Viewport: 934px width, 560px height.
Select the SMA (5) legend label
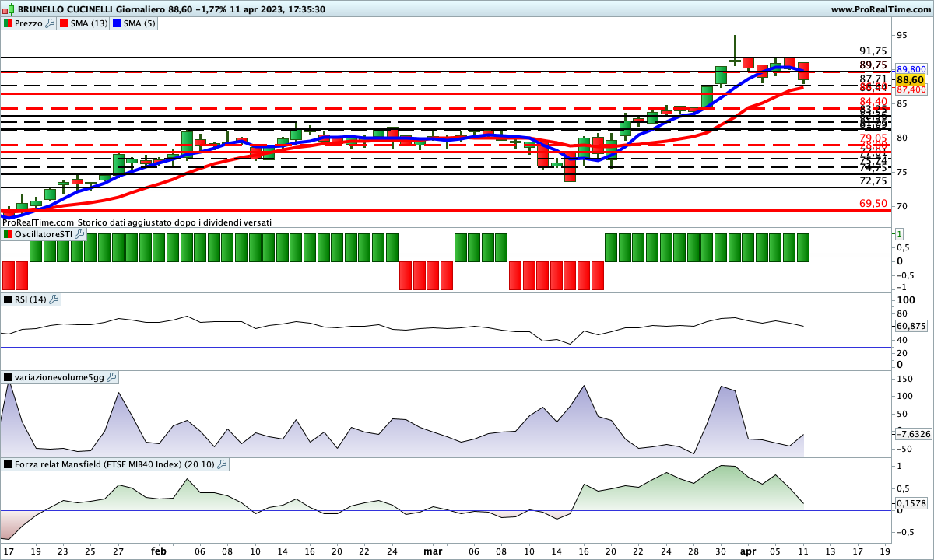click(139, 23)
